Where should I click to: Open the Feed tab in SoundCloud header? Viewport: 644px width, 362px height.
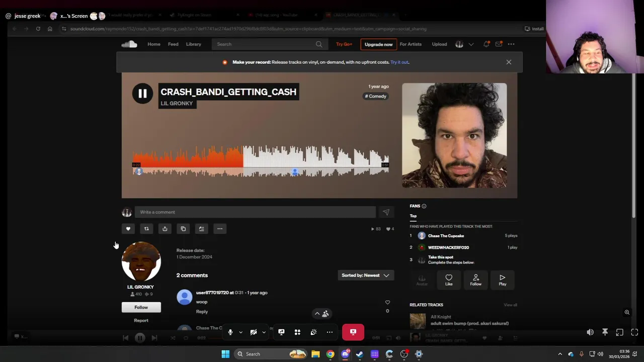pyautogui.click(x=173, y=44)
